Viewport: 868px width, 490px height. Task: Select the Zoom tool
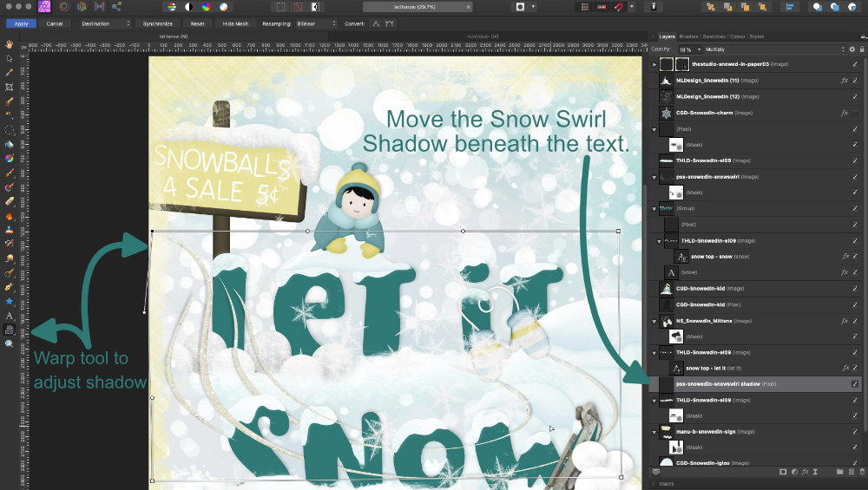click(10, 344)
